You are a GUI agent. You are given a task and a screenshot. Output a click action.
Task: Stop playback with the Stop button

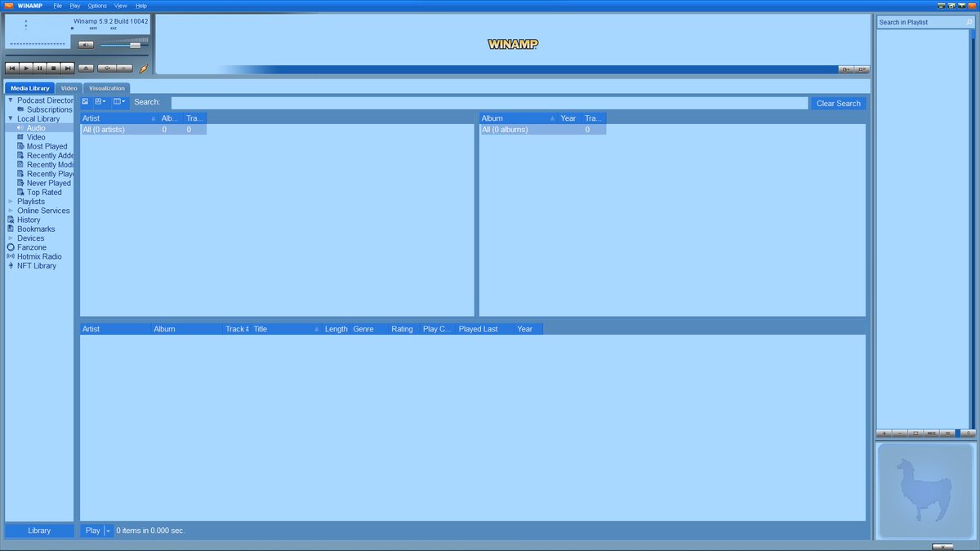click(x=53, y=69)
